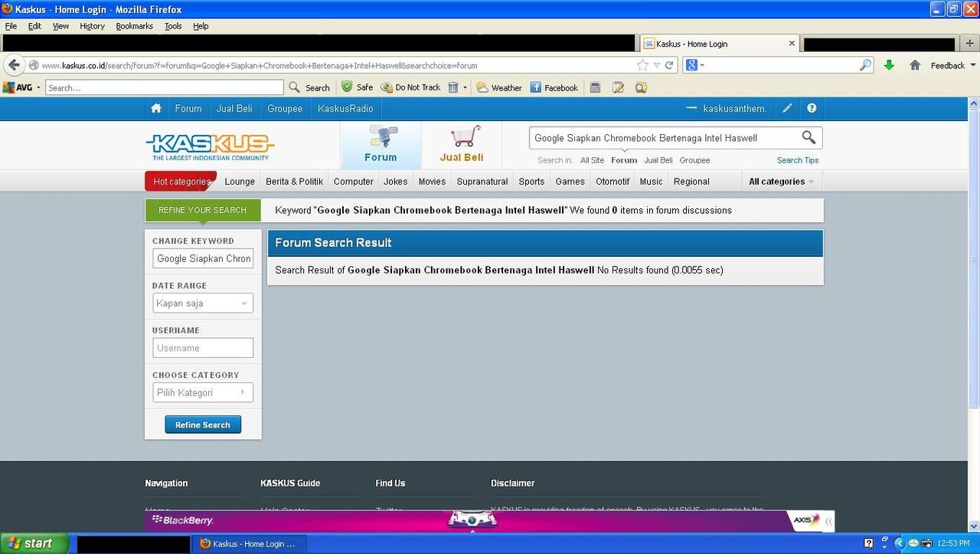
Task: Open Kapan saja date range dropdown
Action: (203, 303)
